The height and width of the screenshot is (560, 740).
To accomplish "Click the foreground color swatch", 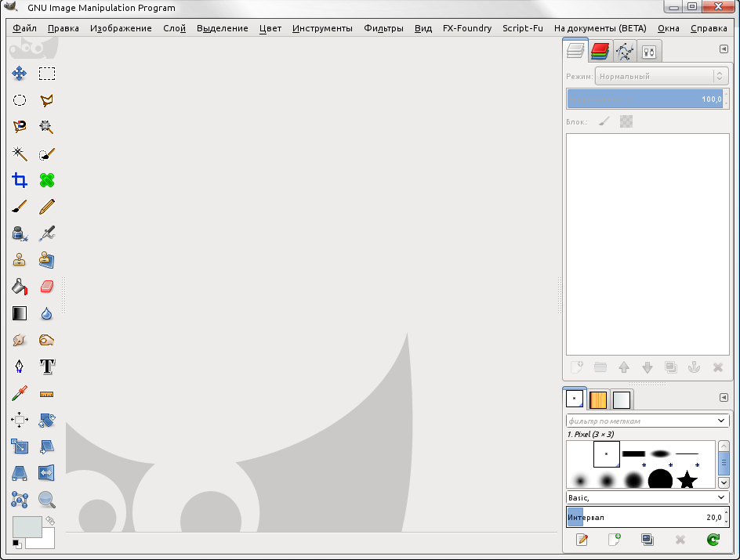I will [x=27, y=527].
